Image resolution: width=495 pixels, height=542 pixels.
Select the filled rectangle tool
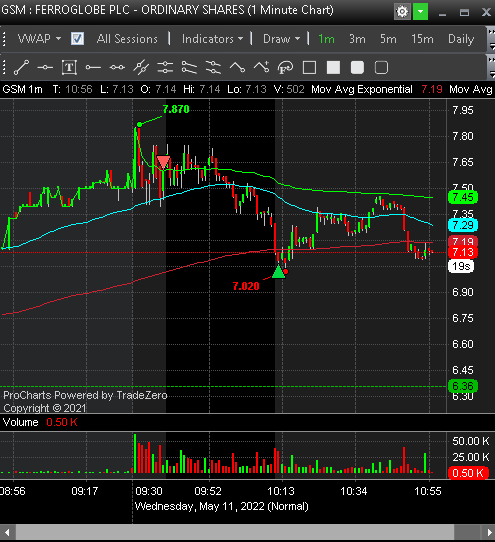[x=333, y=67]
